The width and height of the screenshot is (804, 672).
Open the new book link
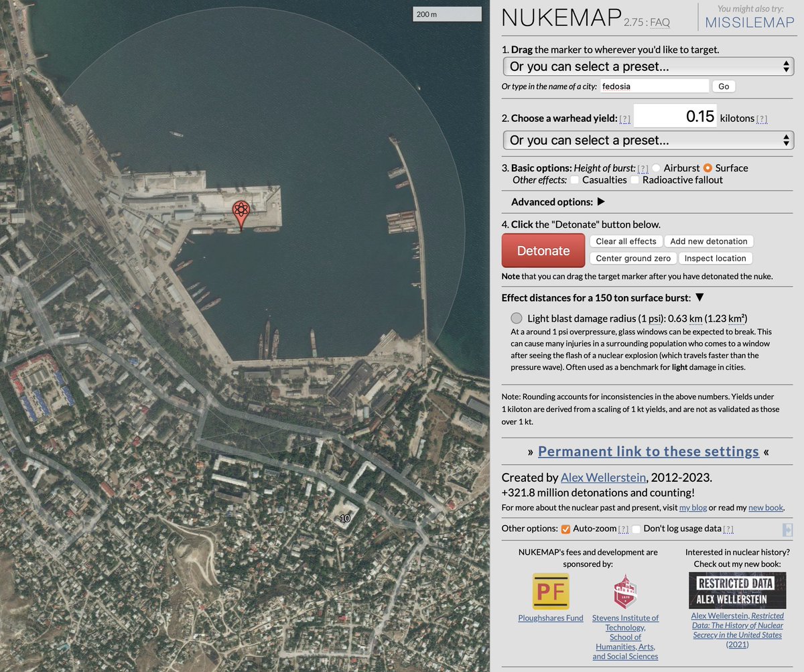[x=766, y=507]
